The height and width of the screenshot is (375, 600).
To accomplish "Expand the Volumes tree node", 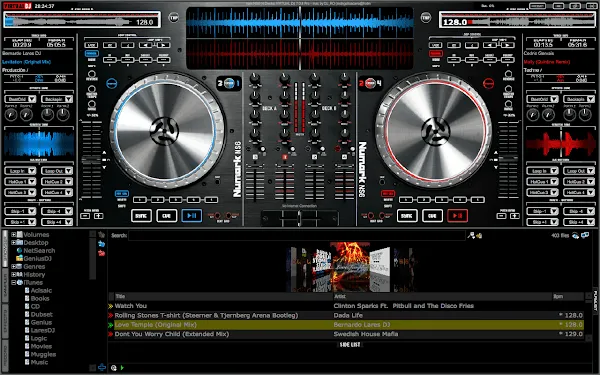I will pos(13,234).
